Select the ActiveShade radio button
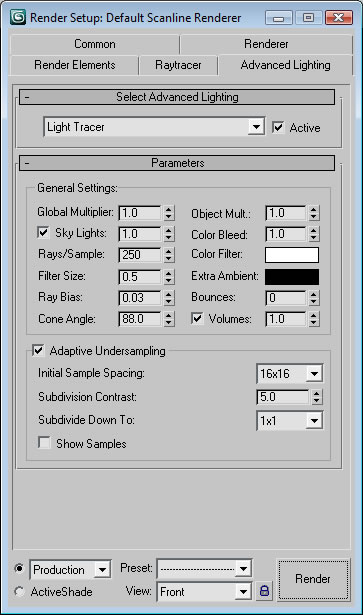The height and width of the screenshot is (615, 363). tap(18, 591)
